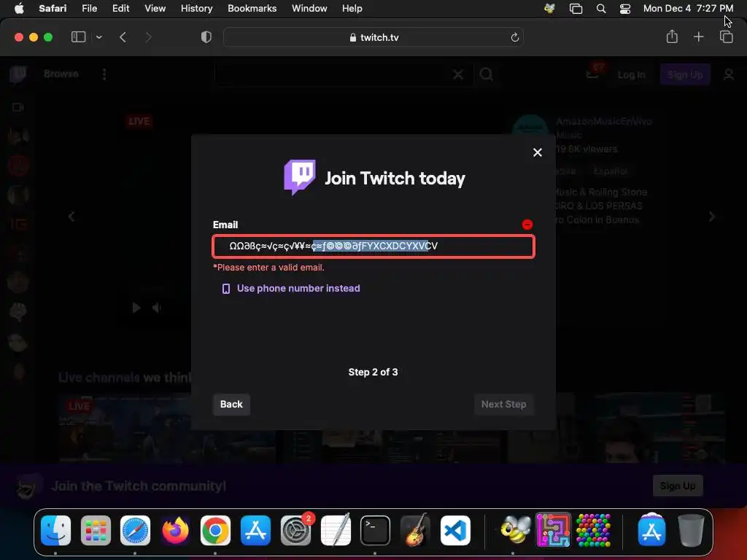Screen dimensions: 747x560
Task: Navigate forward in Safari
Action: pyautogui.click(x=148, y=37)
